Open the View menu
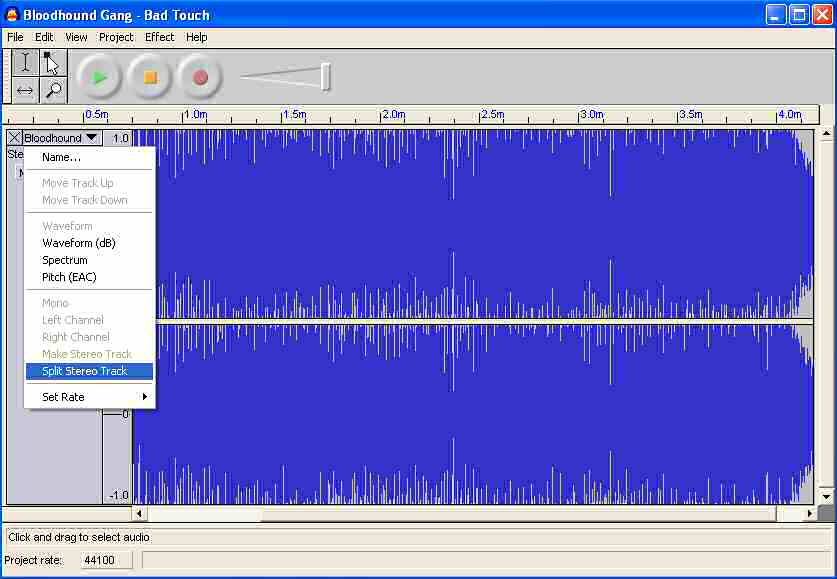This screenshot has width=837, height=579. point(76,37)
